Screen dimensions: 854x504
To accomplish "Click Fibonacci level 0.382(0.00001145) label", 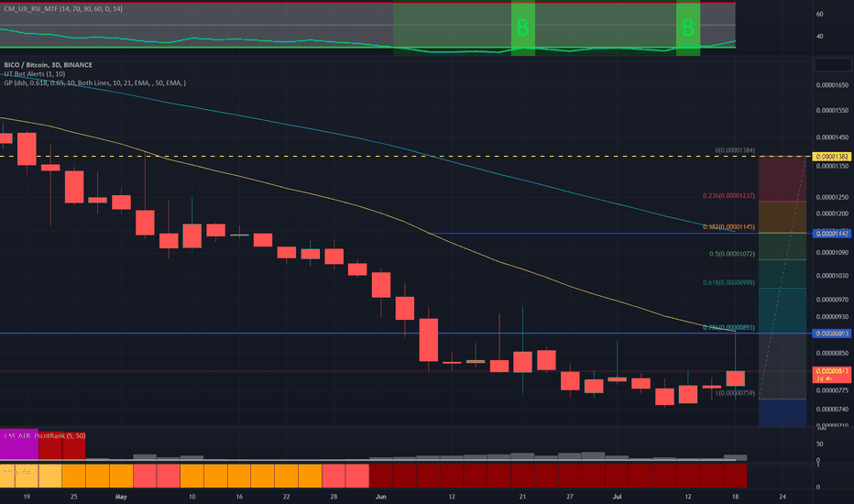I will point(728,226).
